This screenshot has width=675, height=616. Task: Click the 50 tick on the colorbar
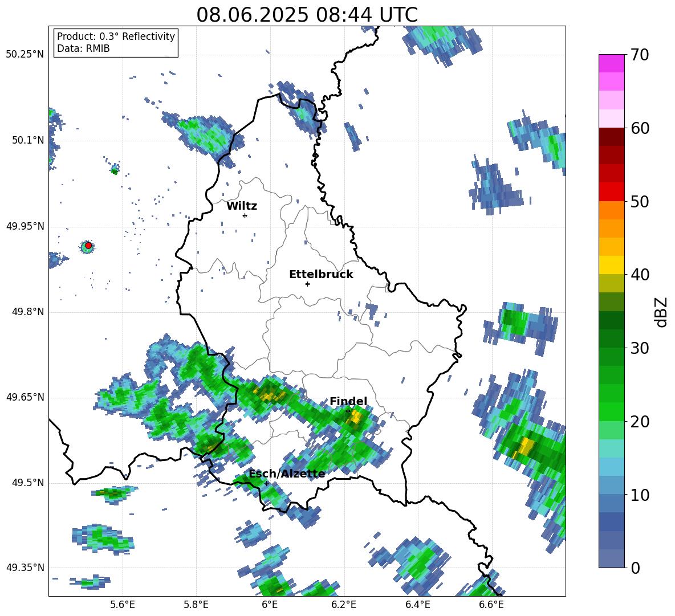coord(640,201)
